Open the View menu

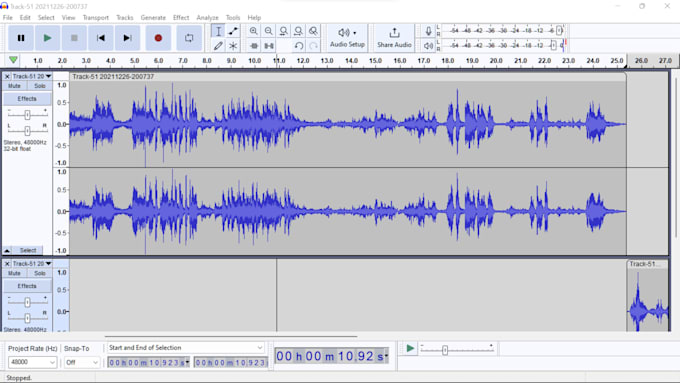click(68, 18)
